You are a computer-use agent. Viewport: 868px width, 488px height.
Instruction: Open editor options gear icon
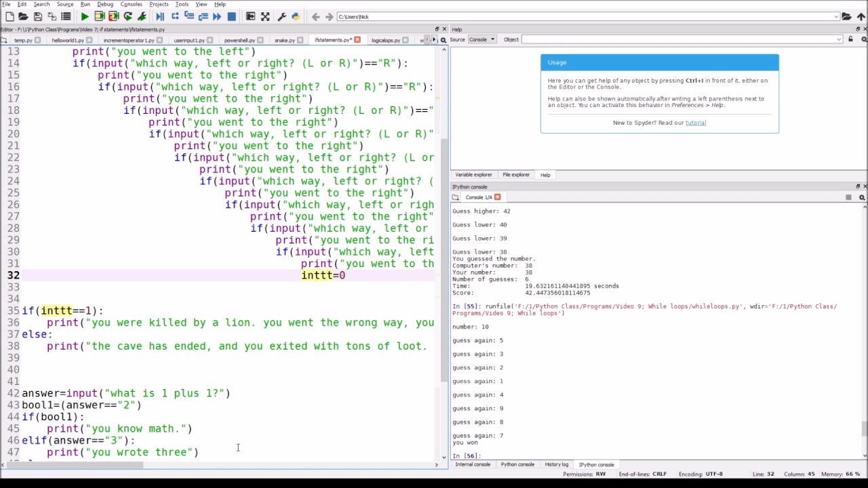(x=443, y=40)
